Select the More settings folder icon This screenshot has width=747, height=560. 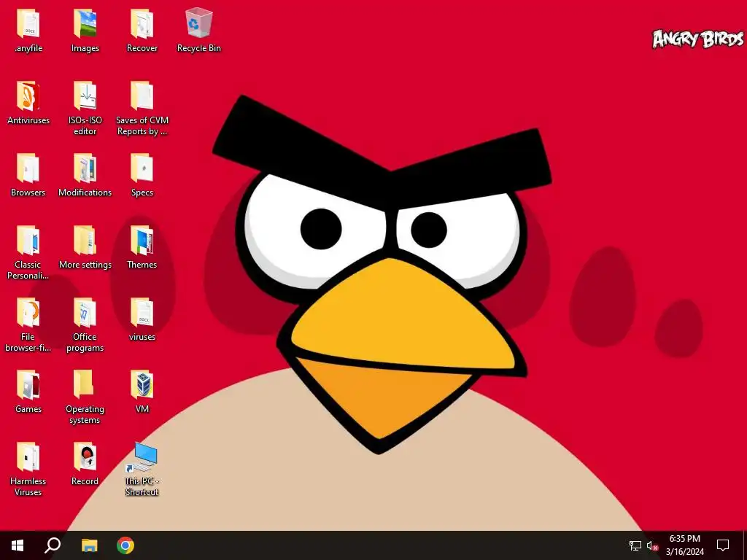(85, 241)
